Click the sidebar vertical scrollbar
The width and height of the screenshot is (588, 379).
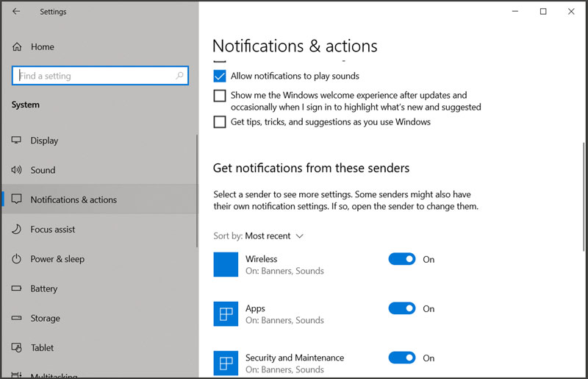197,191
